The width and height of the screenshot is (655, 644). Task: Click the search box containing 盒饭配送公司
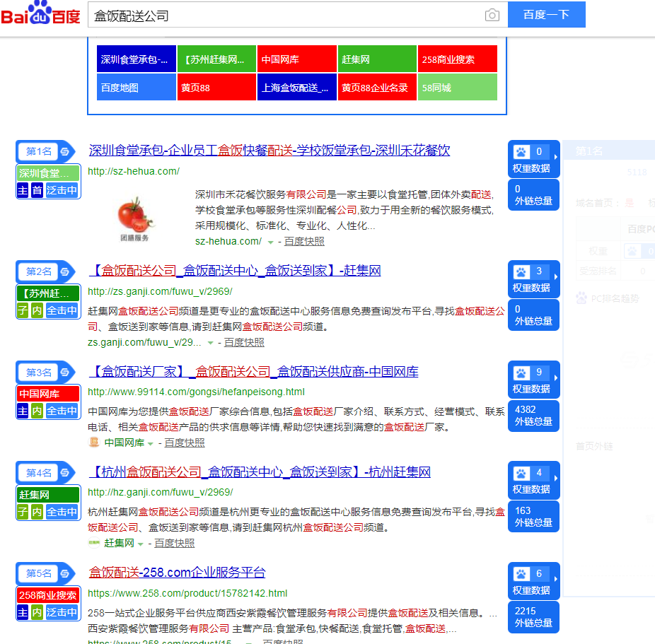pyautogui.click(x=298, y=15)
